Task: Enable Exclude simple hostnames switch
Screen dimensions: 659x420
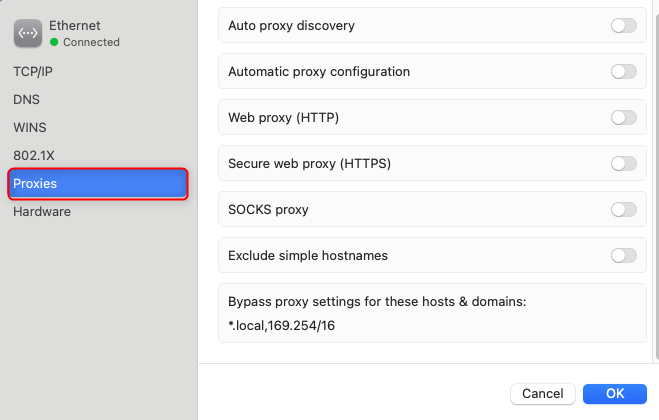Action: [x=624, y=256]
